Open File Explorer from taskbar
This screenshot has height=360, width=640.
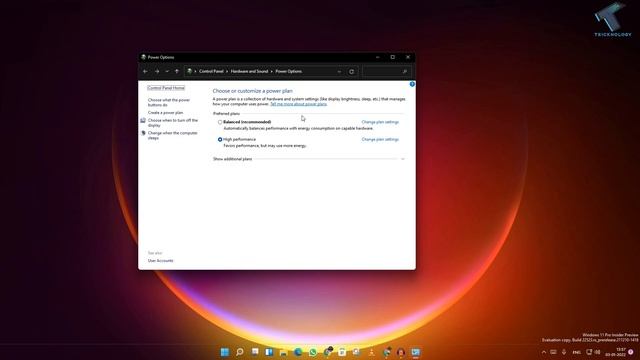click(283, 352)
